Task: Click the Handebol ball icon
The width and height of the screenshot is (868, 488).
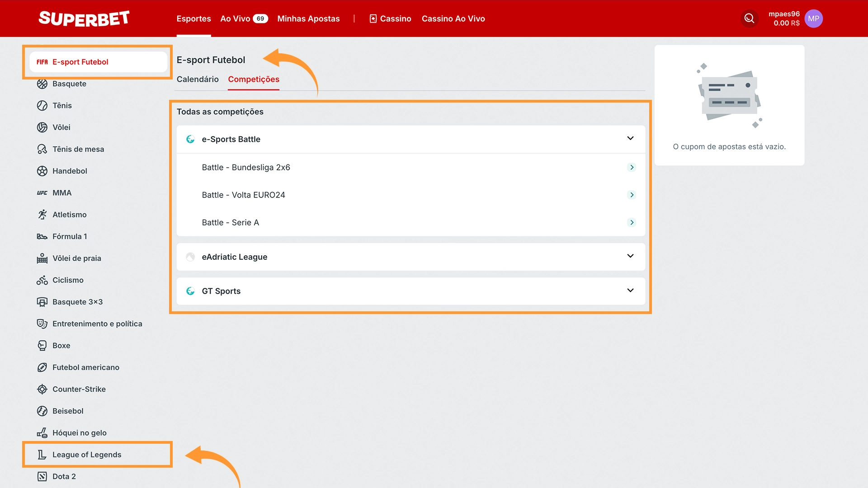Action: click(42, 171)
